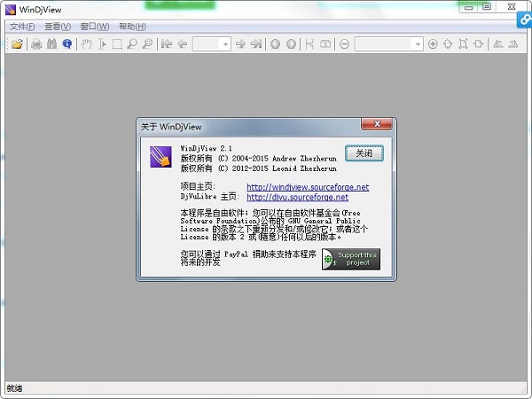Go to the first page arrow icon
The height and width of the screenshot is (399, 532).
pos(167,43)
